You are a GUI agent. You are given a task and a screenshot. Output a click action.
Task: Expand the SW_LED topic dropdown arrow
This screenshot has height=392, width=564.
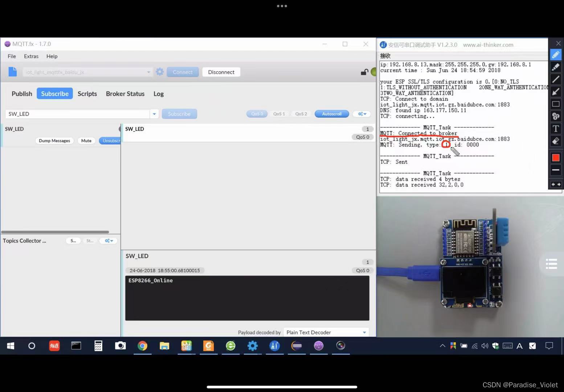[x=154, y=114]
